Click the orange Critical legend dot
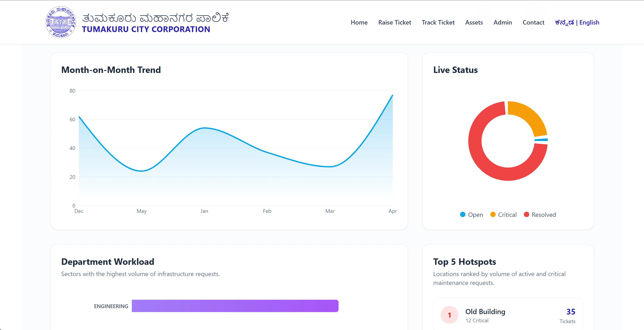The width and height of the screenshot is (644, 330). pos(493,214)
